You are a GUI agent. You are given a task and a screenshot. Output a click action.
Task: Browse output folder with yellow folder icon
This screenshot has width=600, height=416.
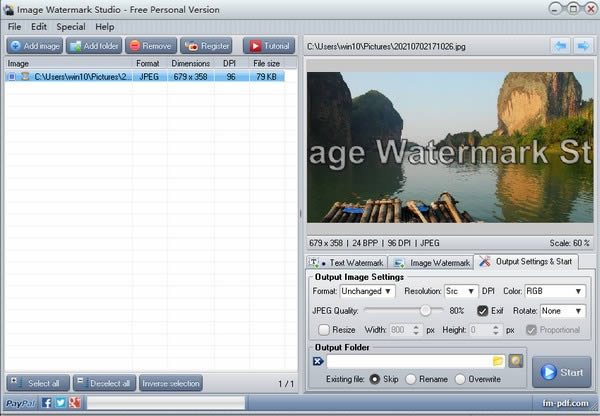[x=498, y=361]
